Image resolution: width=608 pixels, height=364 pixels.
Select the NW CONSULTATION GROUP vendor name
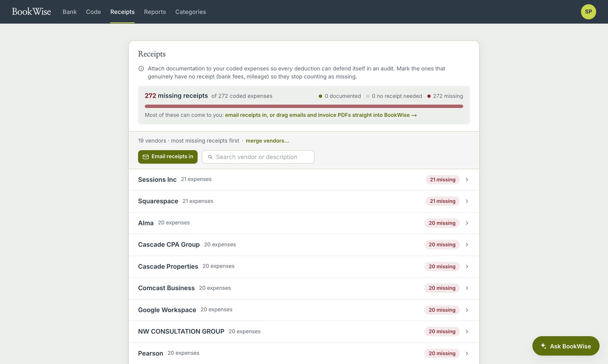click(x=181, y=332)
